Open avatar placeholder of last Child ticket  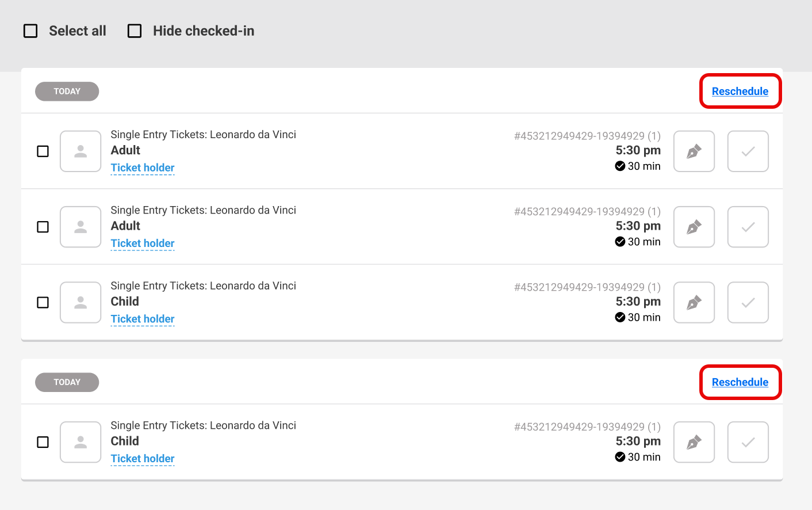point(81,442)
